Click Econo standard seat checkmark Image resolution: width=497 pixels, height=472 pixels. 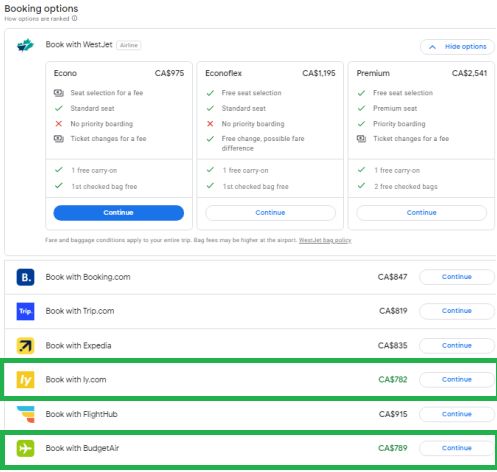click(x=59, y=108)
